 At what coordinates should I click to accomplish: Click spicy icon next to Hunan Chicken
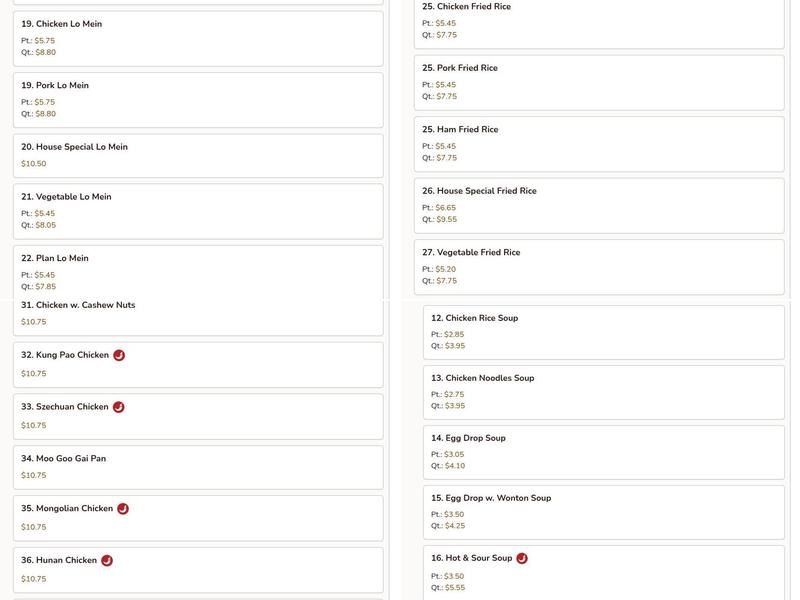(x=107, y=561)
